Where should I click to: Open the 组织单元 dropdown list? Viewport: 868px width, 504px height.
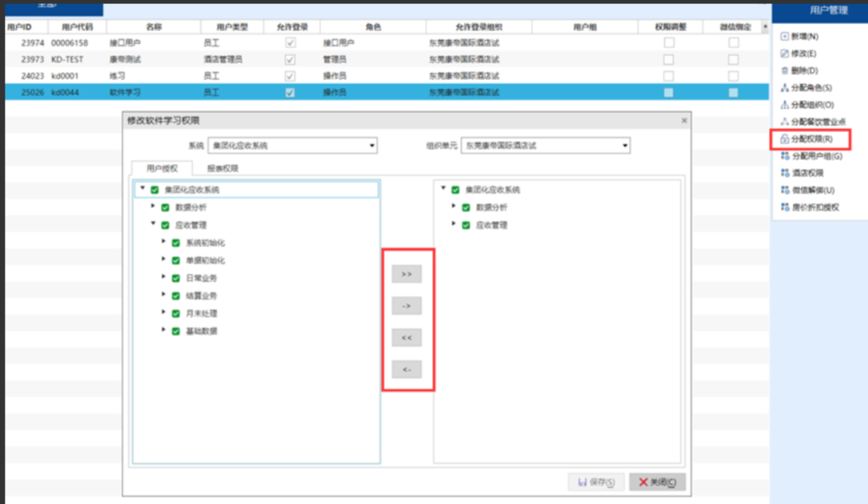624,146
